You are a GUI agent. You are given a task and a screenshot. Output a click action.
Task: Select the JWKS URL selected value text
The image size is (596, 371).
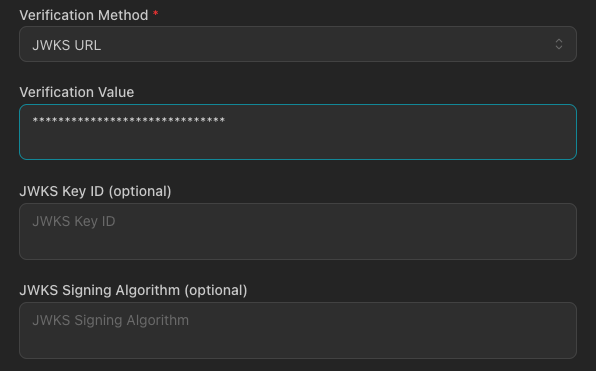[67, 45]
